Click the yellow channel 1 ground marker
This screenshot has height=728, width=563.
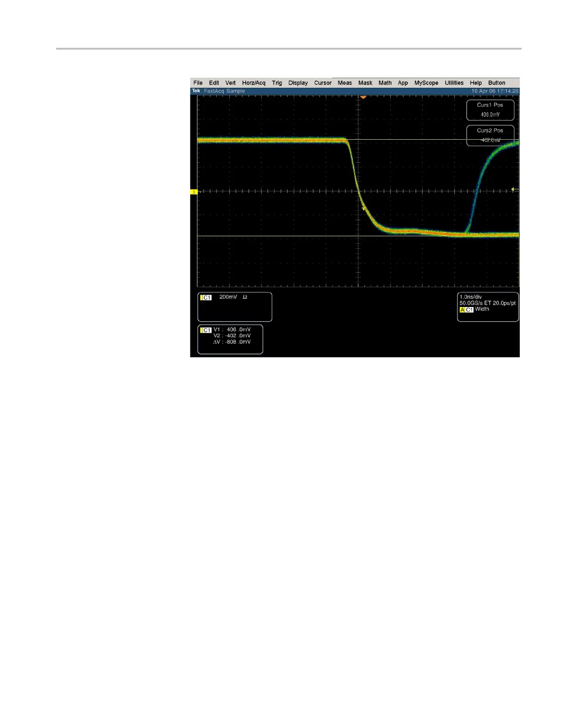click(194, 192)
